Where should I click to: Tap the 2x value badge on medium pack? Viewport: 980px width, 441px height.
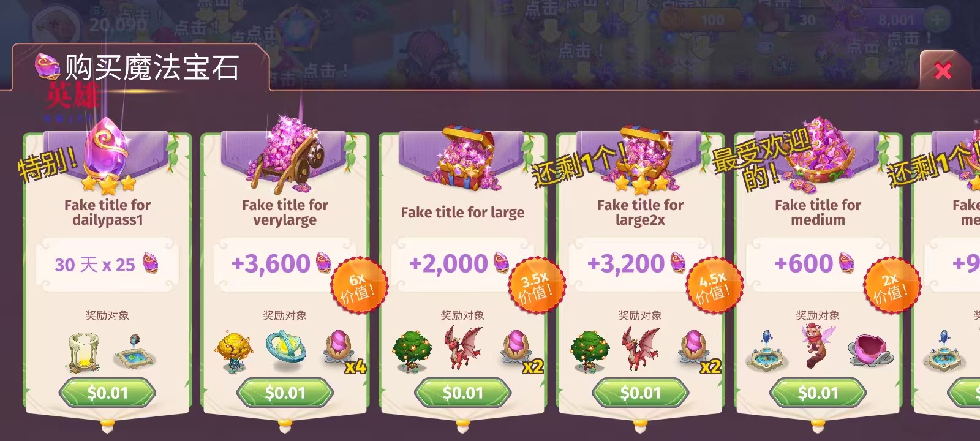(892, 286)
